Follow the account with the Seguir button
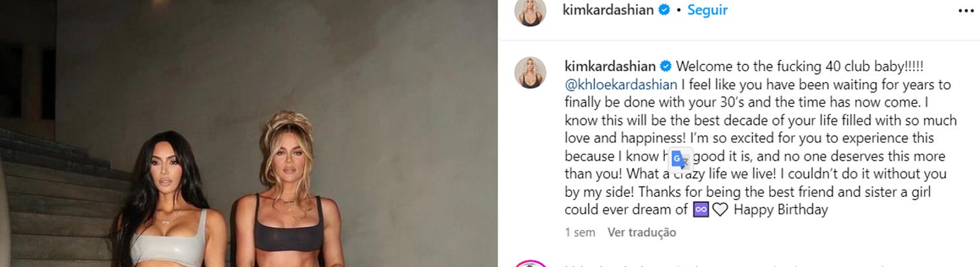 pos(707,11)
